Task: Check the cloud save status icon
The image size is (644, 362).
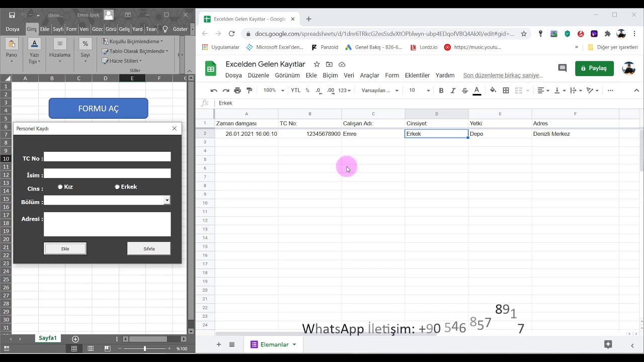Action: 342,64
